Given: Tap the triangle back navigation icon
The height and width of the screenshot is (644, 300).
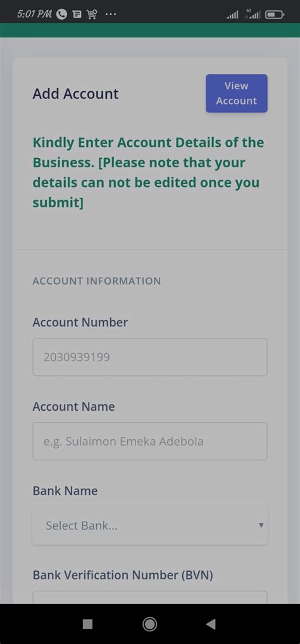Looking at the screenshot, I should [211, 624].
